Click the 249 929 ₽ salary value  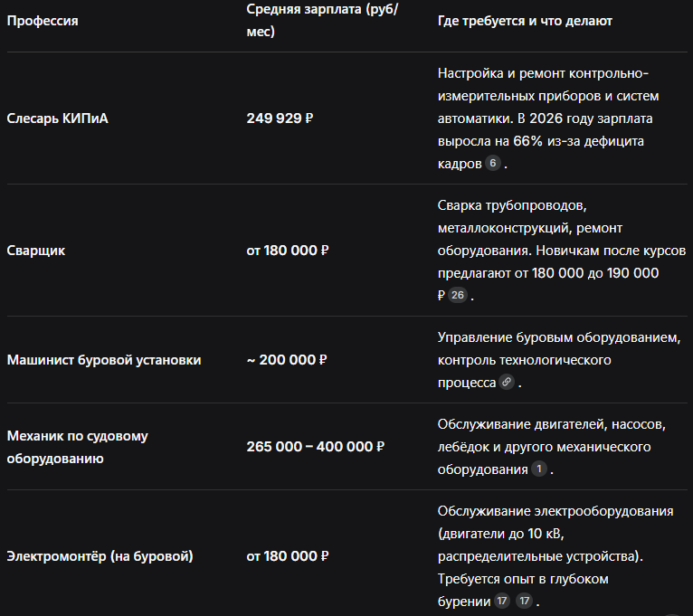[280, 118]
